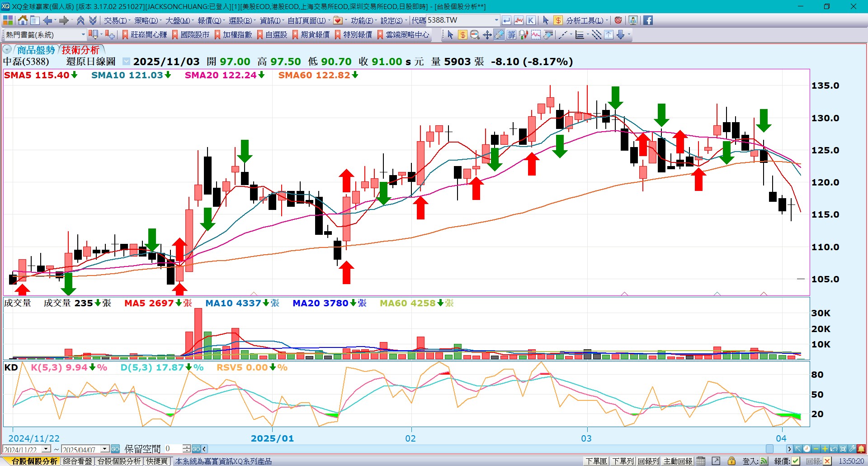Select the pan/move crosshair tool
The width and height of the screenshot is (868, 466).
coord(487,35)
